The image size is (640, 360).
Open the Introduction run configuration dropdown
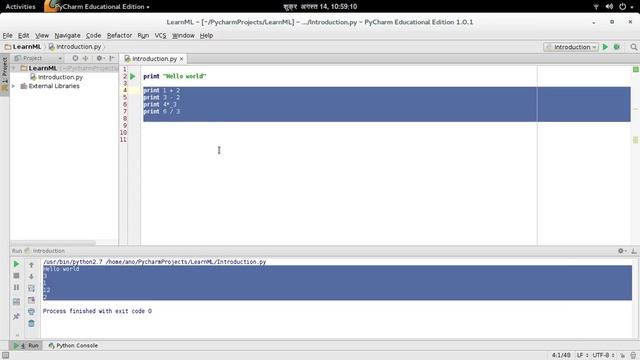tap(571, 47)
